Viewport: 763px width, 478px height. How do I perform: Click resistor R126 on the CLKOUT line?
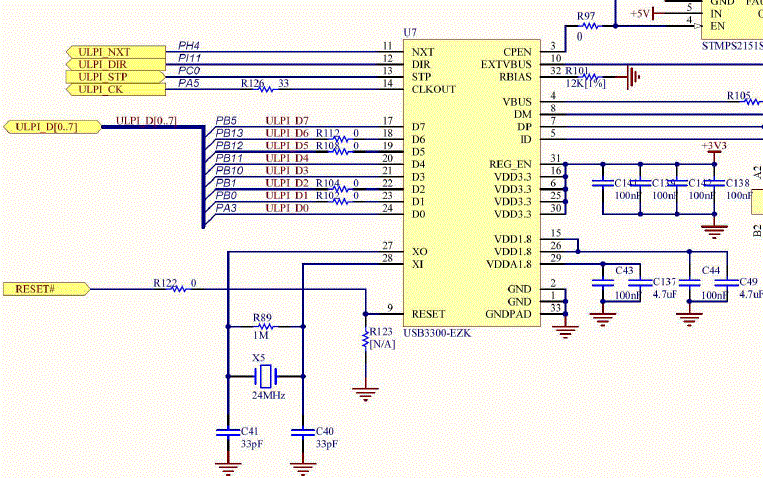coord(266,90)
